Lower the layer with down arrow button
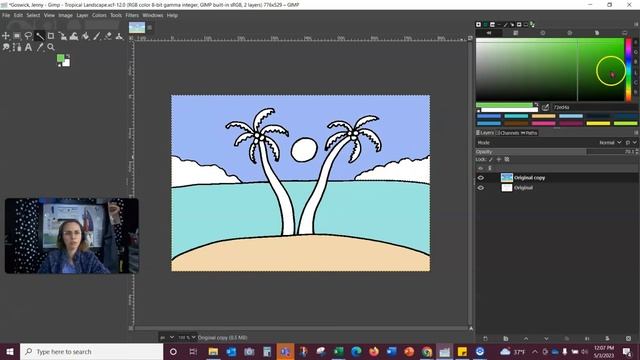The image size is (640, 360). click(546, 338)
